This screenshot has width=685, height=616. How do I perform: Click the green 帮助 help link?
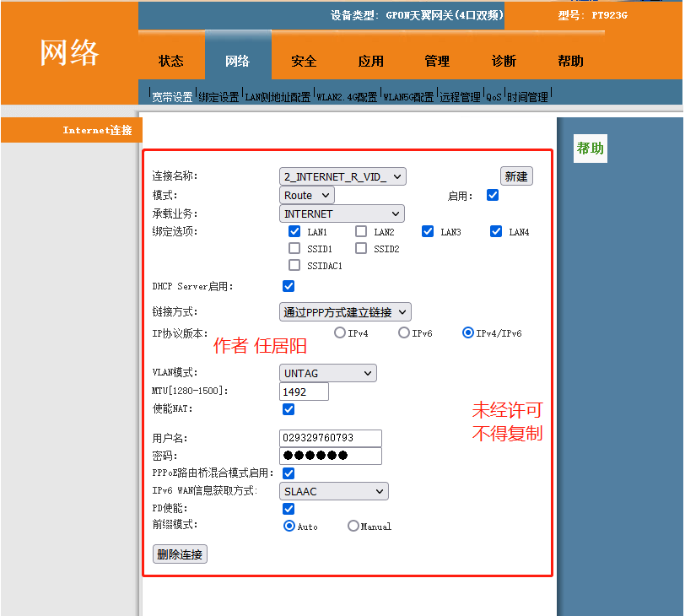(591, 149)
